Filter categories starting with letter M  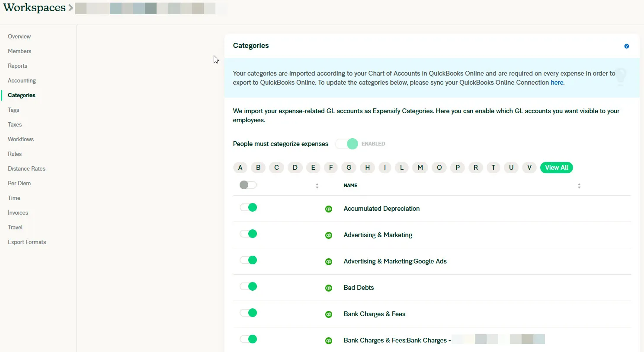click(420, 168)
